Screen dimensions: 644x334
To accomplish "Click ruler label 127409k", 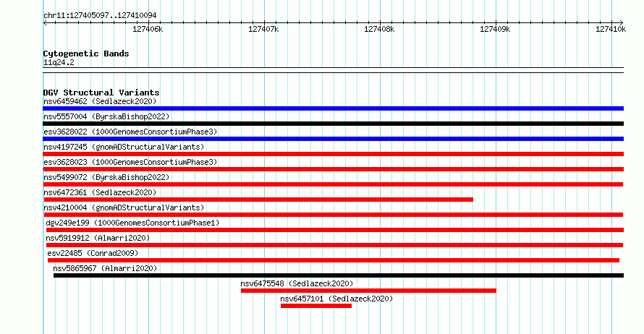I will pos(496,29).
